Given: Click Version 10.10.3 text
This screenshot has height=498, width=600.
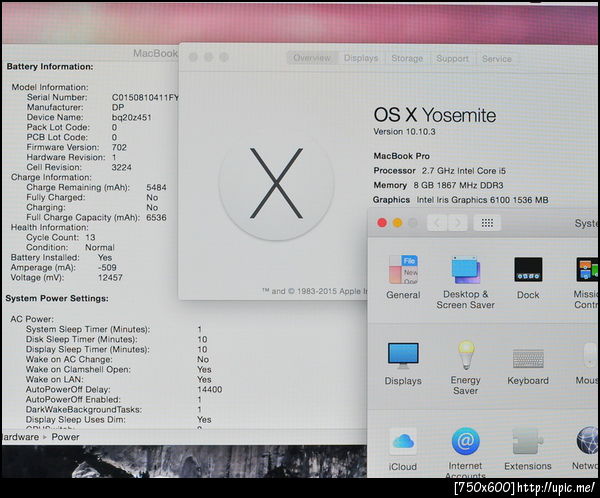Looking at the screenshot, I should [x=404, y=132].
